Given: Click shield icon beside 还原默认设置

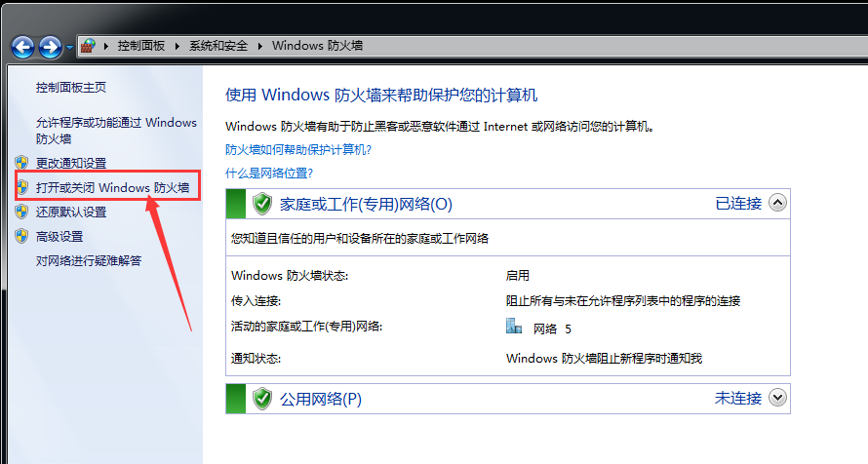Looking at the screenshot, I should (21, 212).
